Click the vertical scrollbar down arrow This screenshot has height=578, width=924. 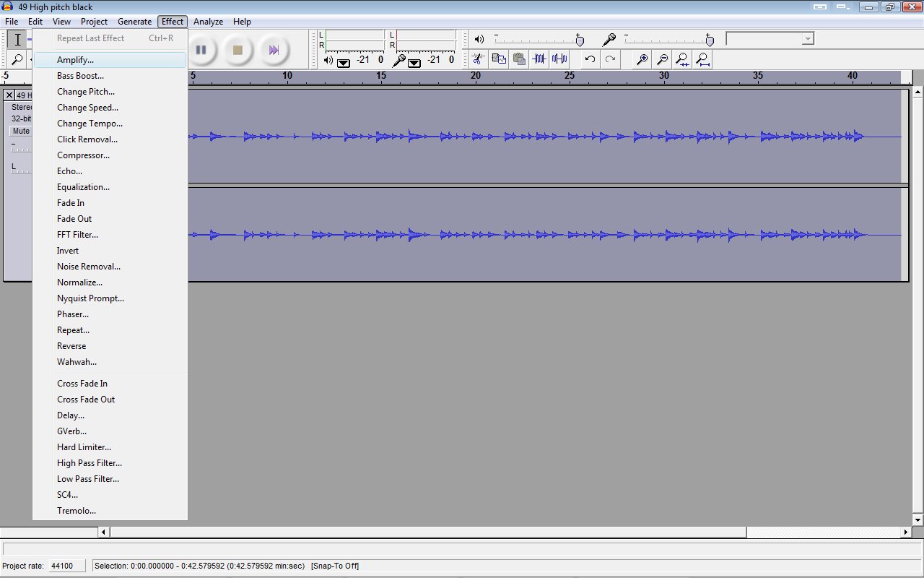[918, 520]
